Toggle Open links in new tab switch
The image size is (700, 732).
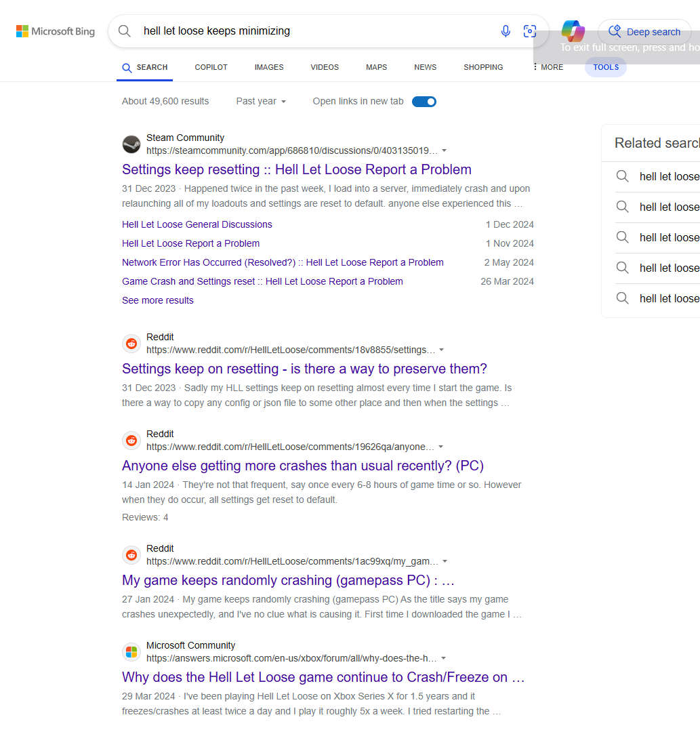424,101
